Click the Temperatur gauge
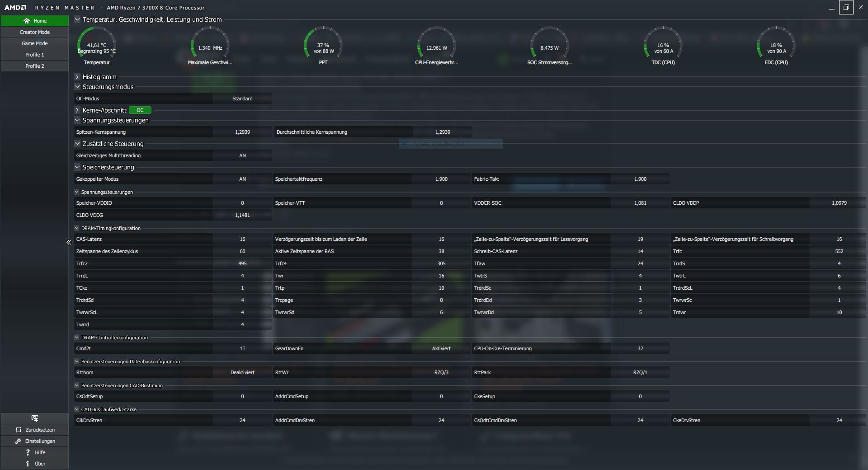The image size is (868, 470). click(97, 46)
